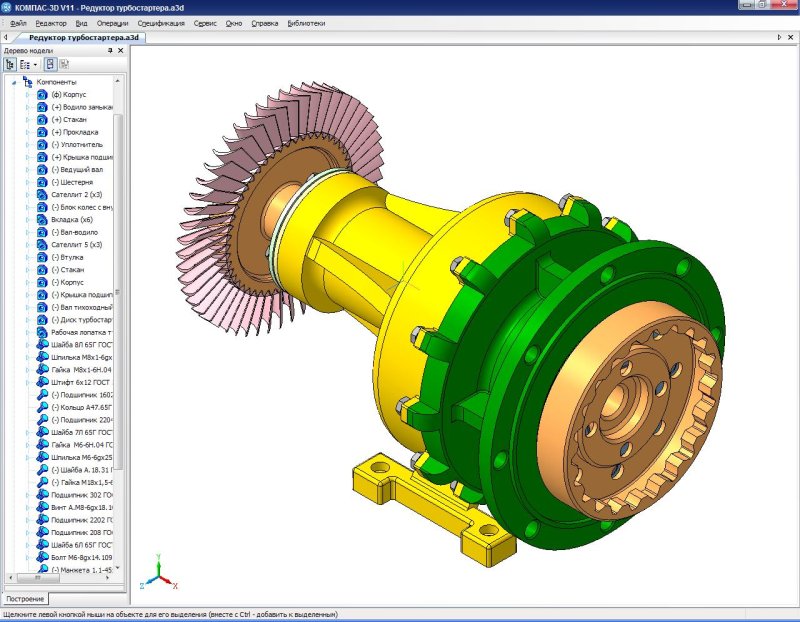
Task: Click the (-) Втулка component icon
Action: pos(42,257)
